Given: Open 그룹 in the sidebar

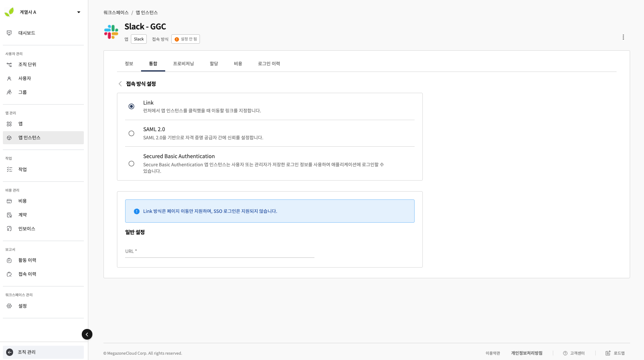Looking at the screenshot, I should [43, 92].
